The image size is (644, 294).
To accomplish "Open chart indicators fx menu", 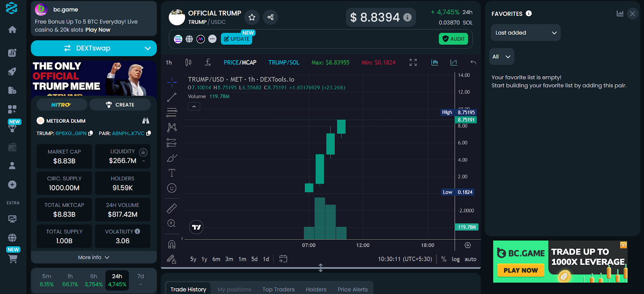I will pyautogui.click(x=208, y=62).
